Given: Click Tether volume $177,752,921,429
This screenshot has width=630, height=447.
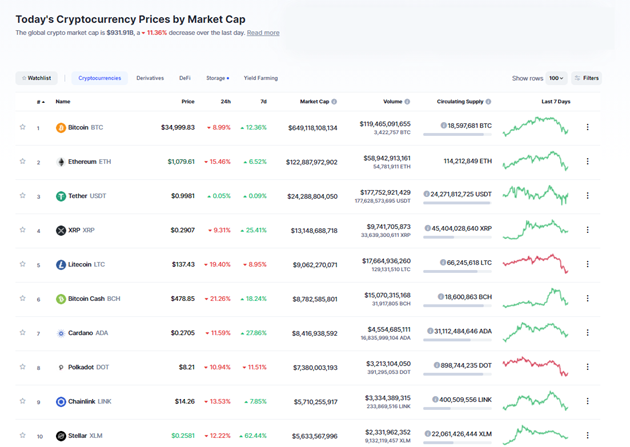Looking at the screenshot, I should (385, 192).
